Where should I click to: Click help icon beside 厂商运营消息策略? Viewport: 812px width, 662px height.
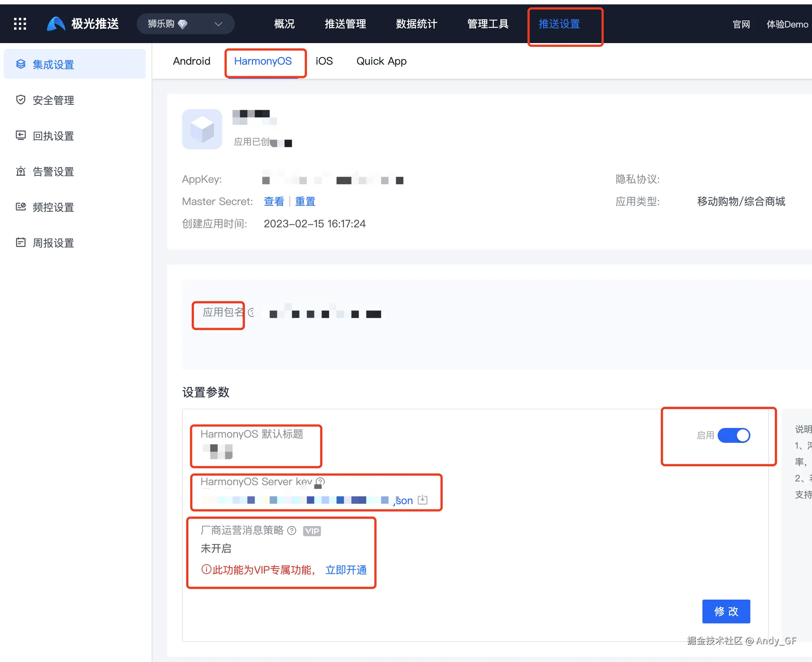tap(292, 530)
